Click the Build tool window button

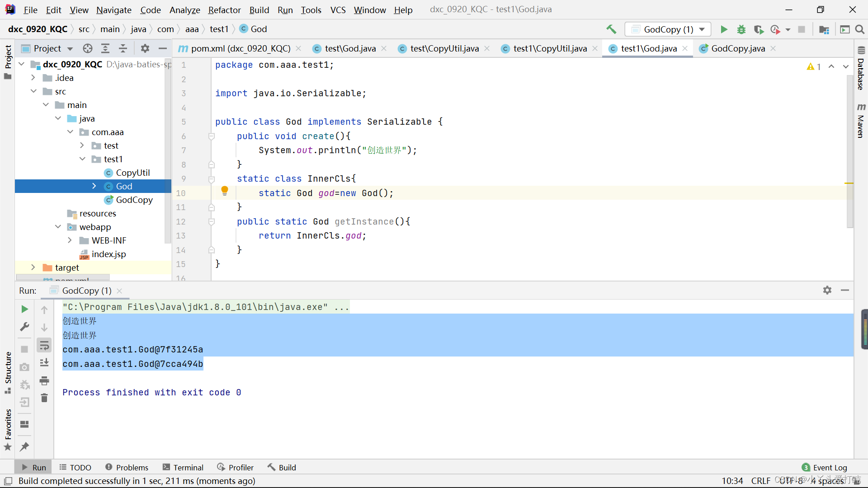282,467
